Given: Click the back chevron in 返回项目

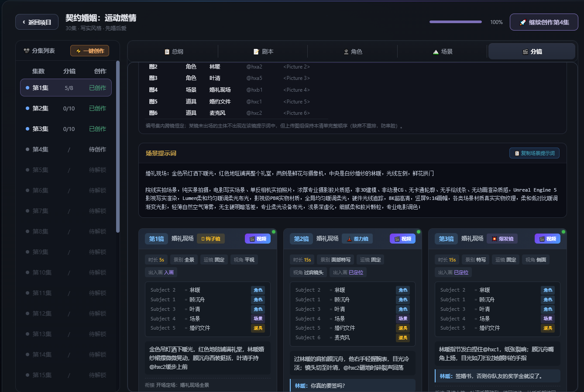Looking at the screenshot, I should point(24,22).
